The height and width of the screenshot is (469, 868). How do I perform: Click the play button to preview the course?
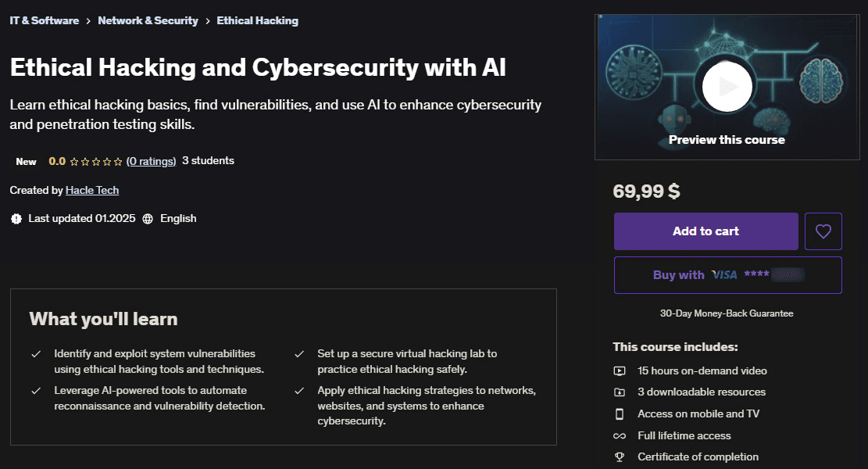726,87
